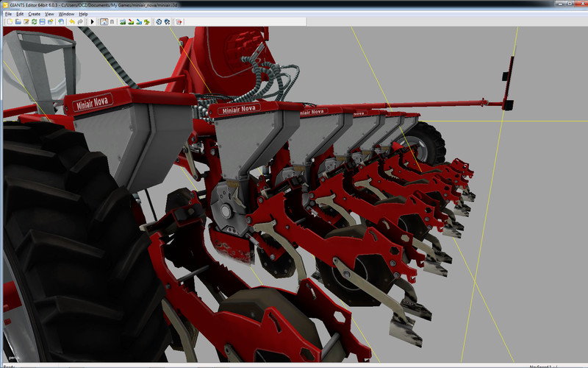The height and width of the screenshot is (368, 588).
Task: Open the Help menu
Action: click(x=83, y=14)
